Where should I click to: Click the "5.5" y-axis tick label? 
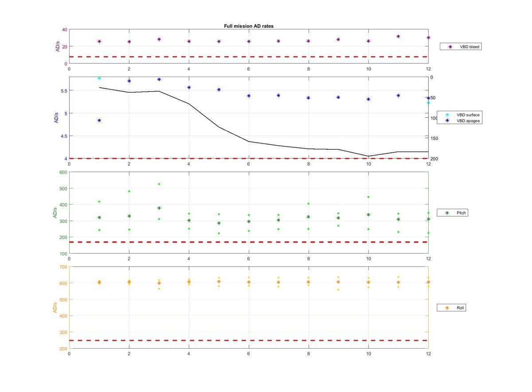63,91
